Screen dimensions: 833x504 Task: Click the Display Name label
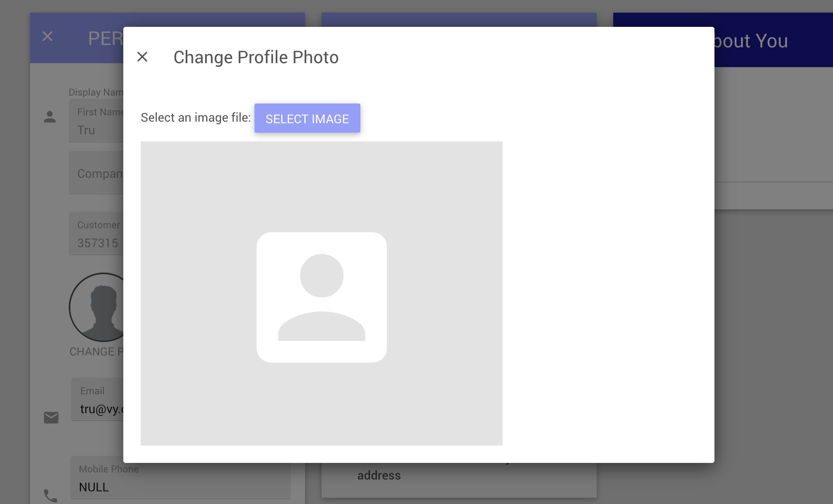pyautogui.click(x=96, y=92)
